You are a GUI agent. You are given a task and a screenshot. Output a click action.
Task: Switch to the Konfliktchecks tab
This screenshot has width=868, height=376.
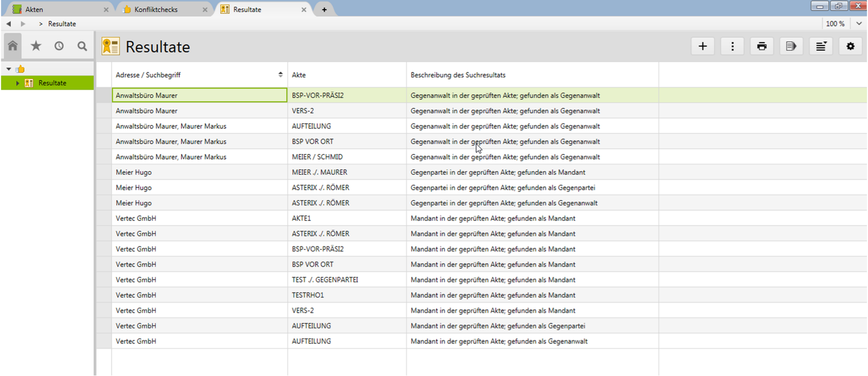(156, 9)
